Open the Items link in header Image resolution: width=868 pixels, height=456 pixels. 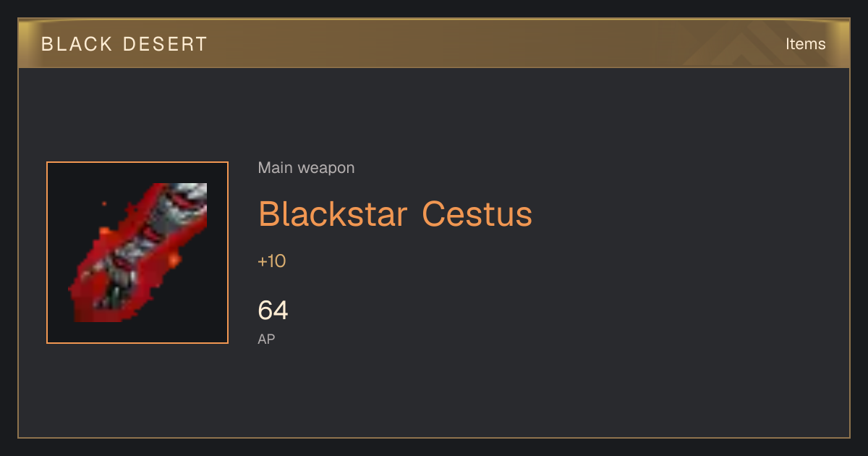805,44
